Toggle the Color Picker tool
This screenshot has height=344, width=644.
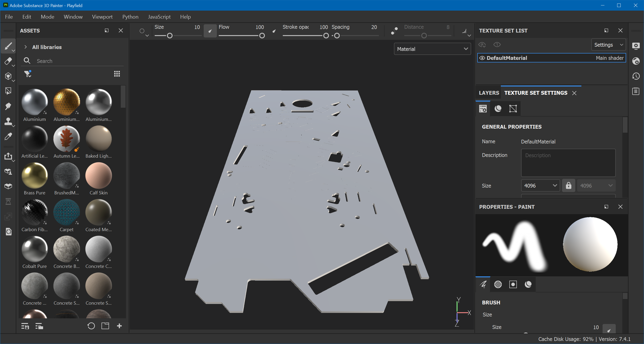pos(8,137)
